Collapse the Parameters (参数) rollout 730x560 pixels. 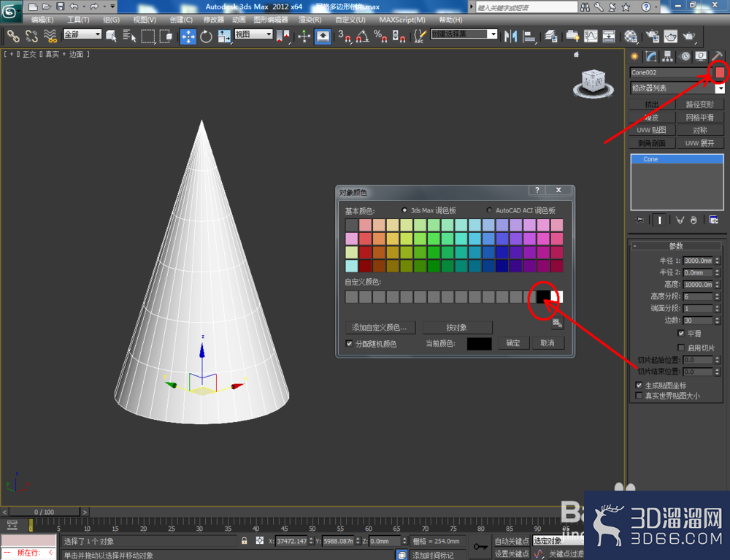coord(676,246)
